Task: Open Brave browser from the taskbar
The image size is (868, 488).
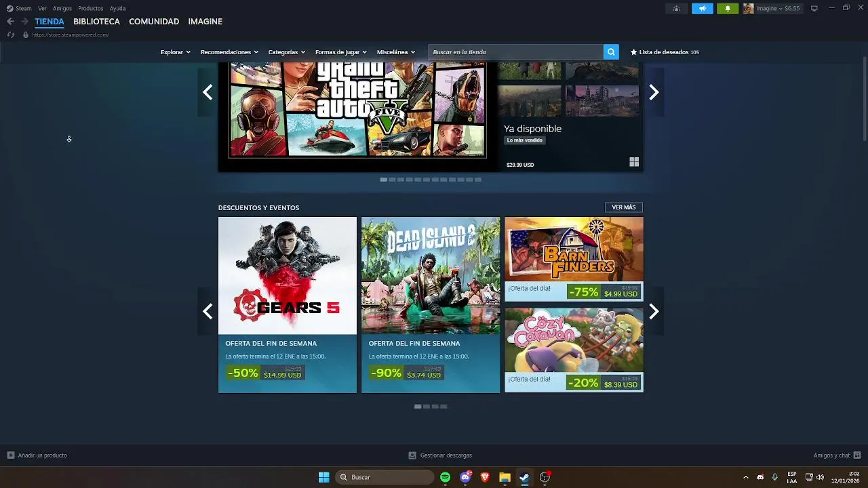Action: [x=485, y=477]
